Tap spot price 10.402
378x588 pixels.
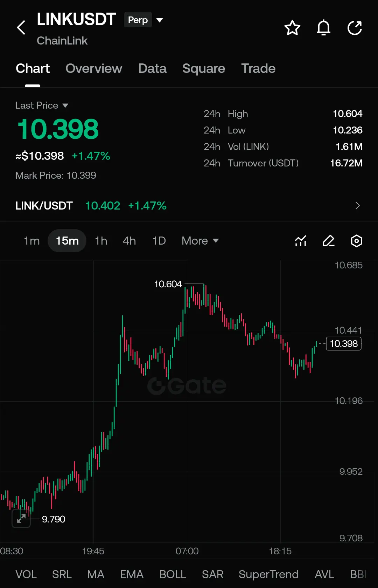(x=103, y=206)
